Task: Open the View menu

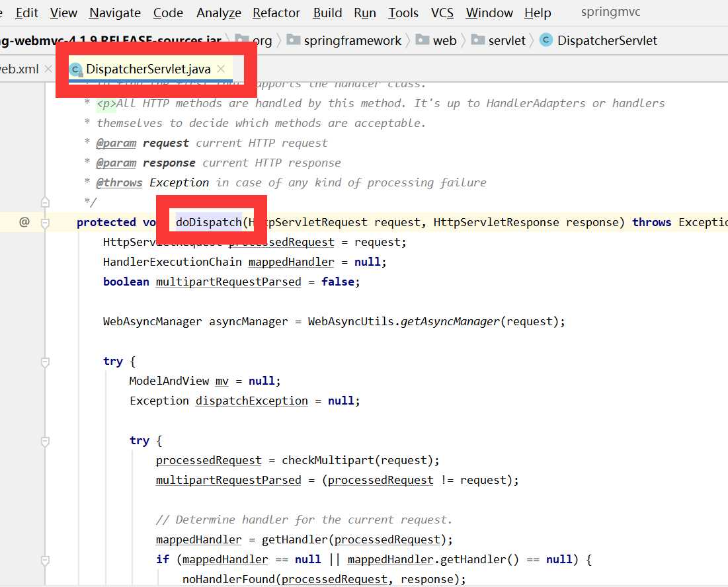Action: [63, 13]
